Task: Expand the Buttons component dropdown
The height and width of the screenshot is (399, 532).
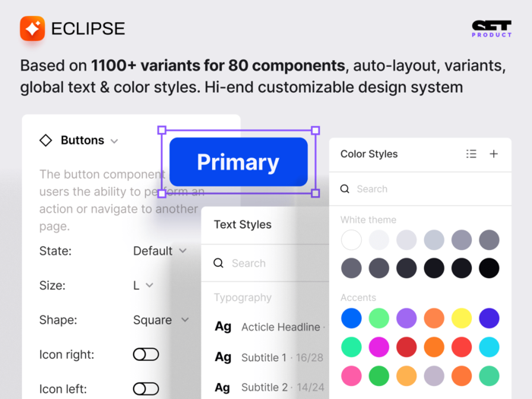Action: (x=114, y=141)
